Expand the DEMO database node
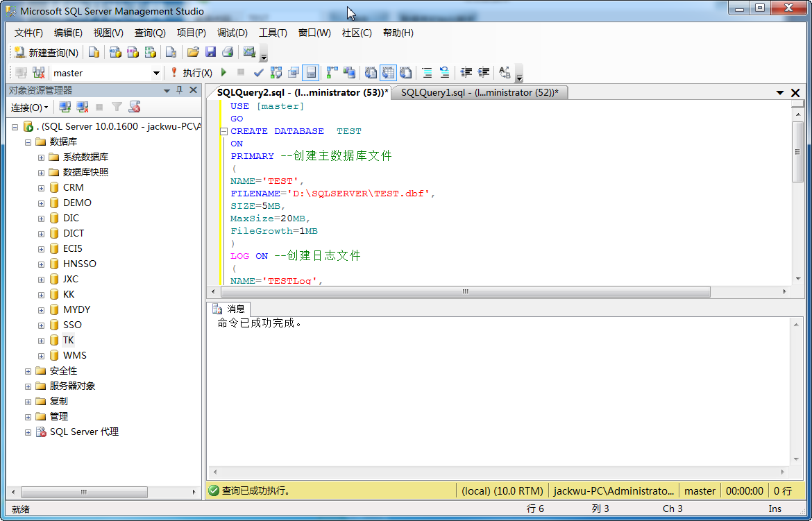Image resolution: width=812 pixels, height=521 pixels. [x=41, y=203]
